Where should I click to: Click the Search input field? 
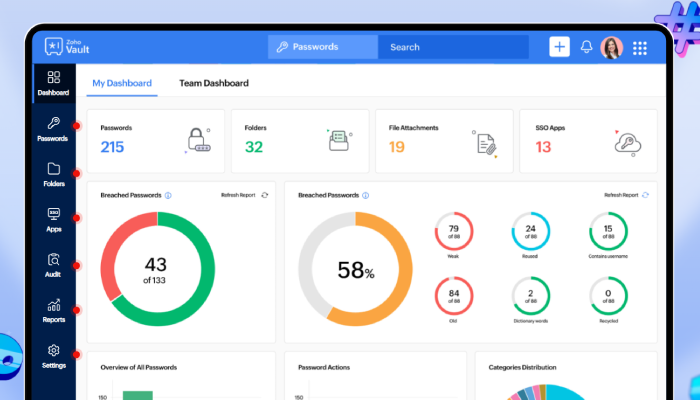pyautogui.click(x=453, y=47)
